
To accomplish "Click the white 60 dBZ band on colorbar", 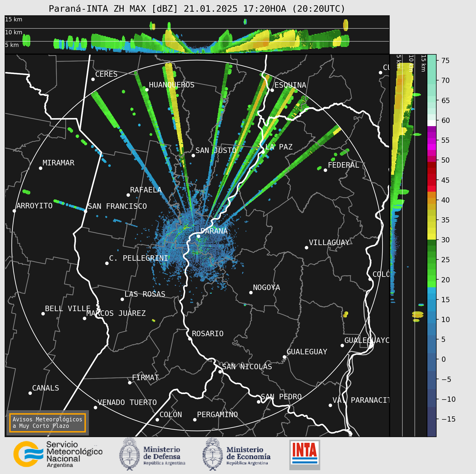I will click(432, 123).
